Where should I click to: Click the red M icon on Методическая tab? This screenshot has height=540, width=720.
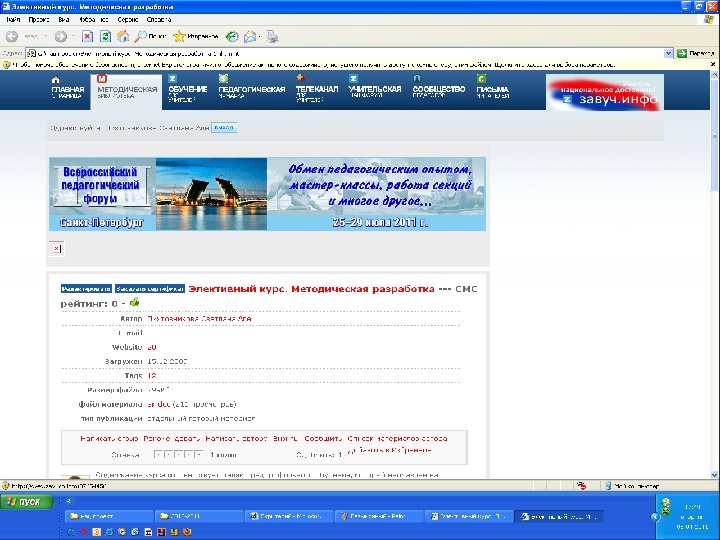pos(102,79)
